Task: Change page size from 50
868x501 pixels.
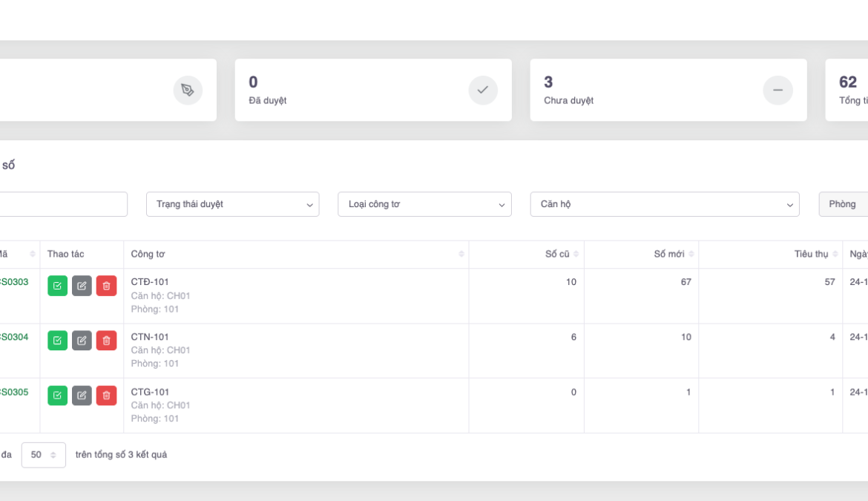Action: (43, 455)
